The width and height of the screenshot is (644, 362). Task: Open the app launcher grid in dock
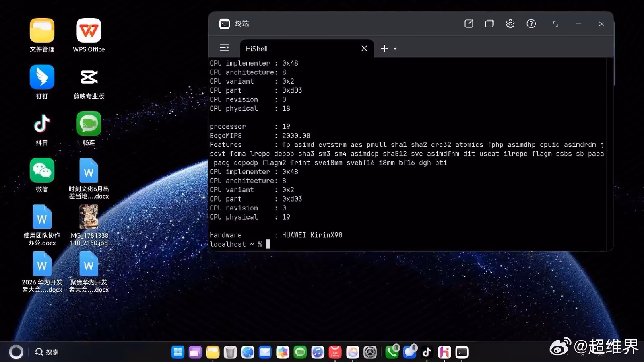178,352
